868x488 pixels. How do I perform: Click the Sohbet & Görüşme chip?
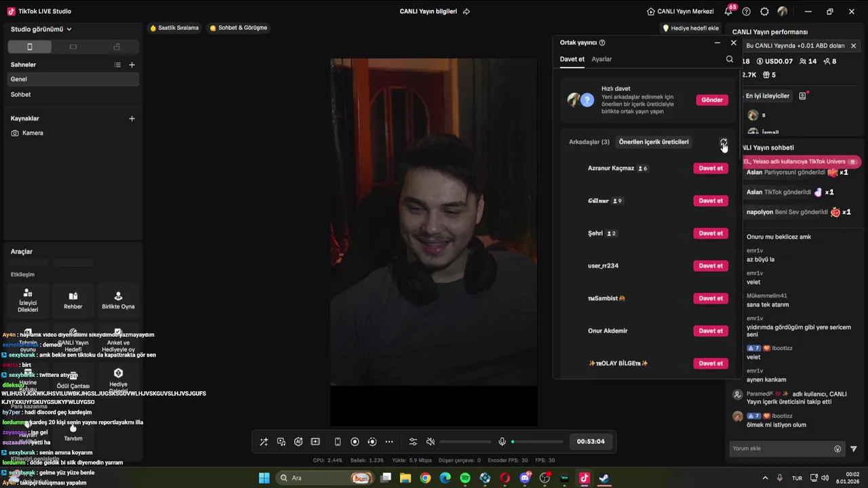pyautogui.click(x=239, y=28)
